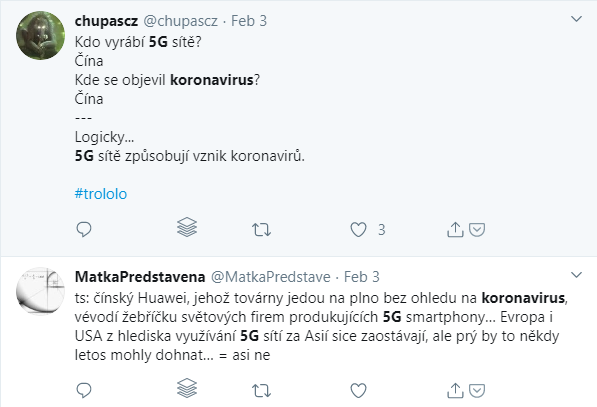Click the Buffer layers icon on chupascz tweet
The image size is (597, 407).
pos(187,227)
